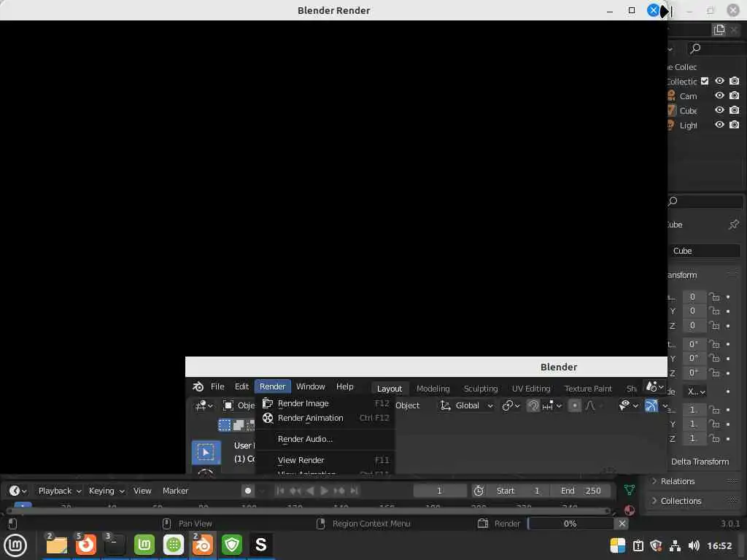Image resolution: width=747 pixels, height=560 pixels.
Task: Click the volume tray icon
Action: (x=694, y=545)
